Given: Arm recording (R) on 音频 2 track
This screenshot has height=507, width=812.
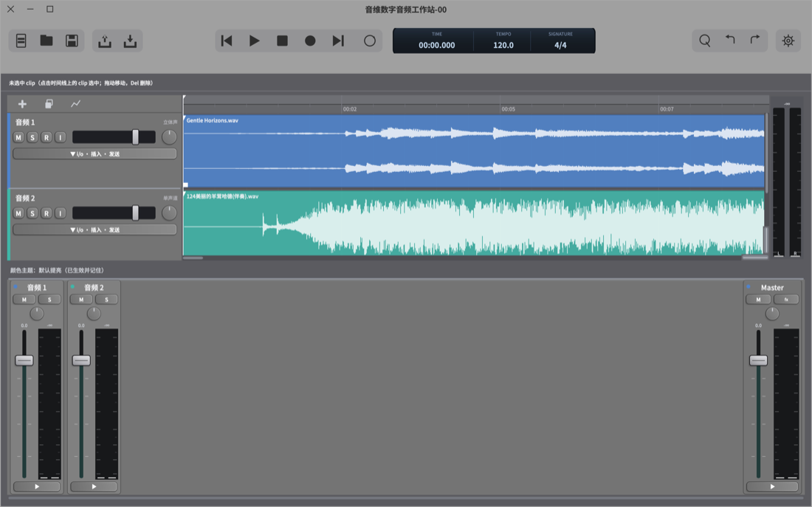Looking at the screenshot, I should coord(47,213).
